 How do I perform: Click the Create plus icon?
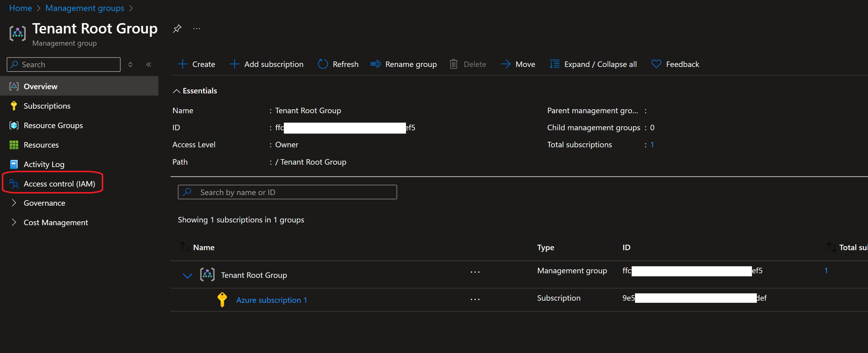tap(182, 64)
